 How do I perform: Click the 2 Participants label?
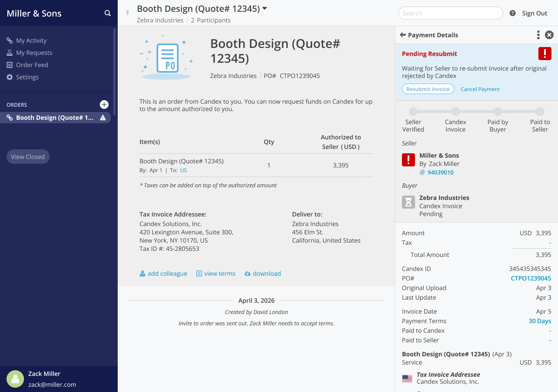[x=211, y=20]
